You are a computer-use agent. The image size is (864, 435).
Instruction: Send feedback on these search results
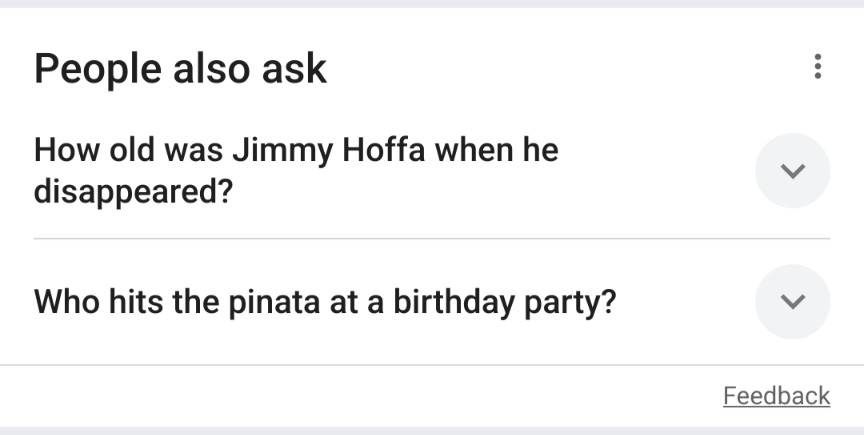tap(776, 396)
